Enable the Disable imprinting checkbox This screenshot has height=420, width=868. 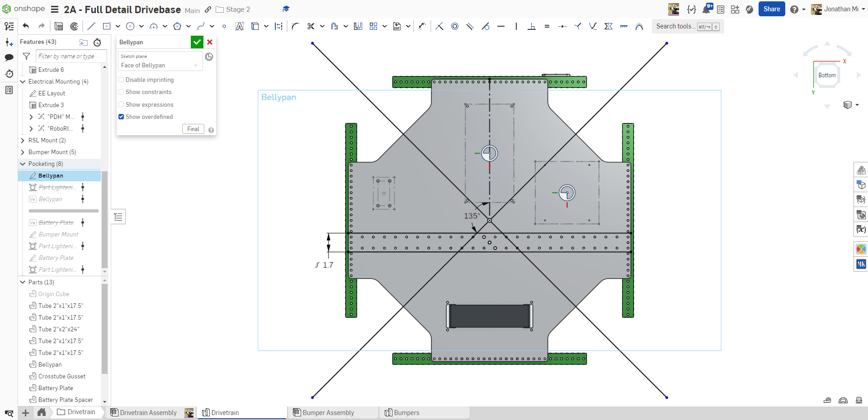pyautogui.click(x=121, y=80)
